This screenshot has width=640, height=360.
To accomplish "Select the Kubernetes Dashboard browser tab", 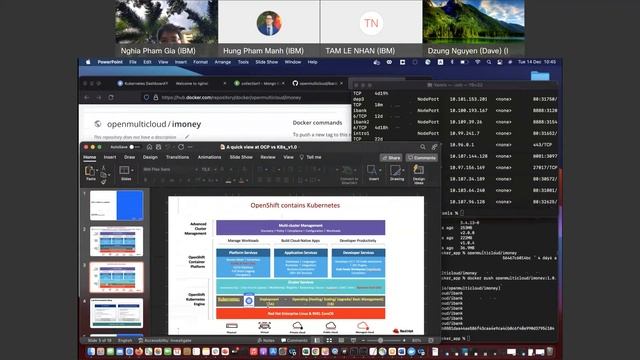I will click(x=143, y=83).
